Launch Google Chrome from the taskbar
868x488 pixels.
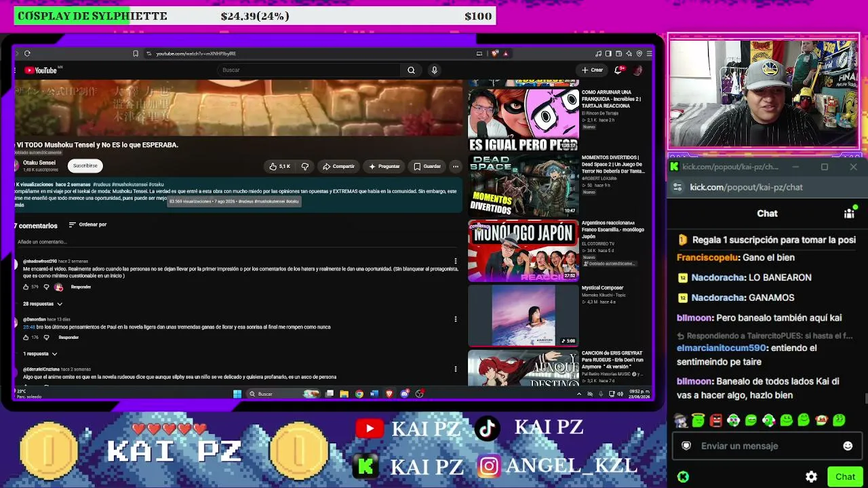pos(359,394)
